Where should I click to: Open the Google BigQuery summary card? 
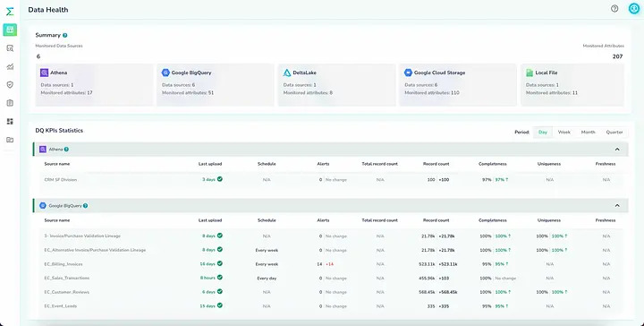pyautogui.click(x=216, y=85)
